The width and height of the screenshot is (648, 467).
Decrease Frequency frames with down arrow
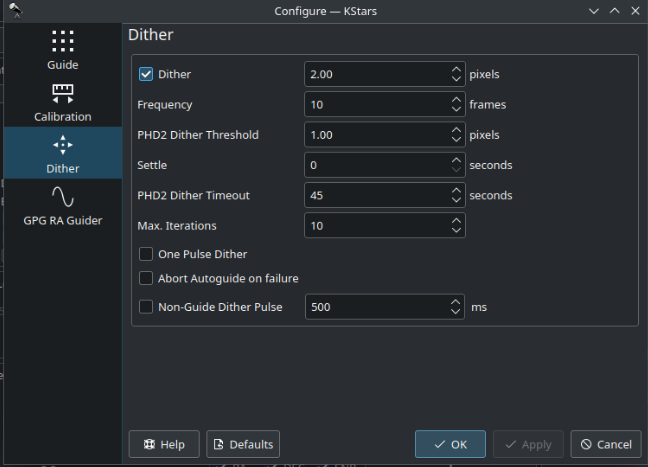tap(456, 109)
